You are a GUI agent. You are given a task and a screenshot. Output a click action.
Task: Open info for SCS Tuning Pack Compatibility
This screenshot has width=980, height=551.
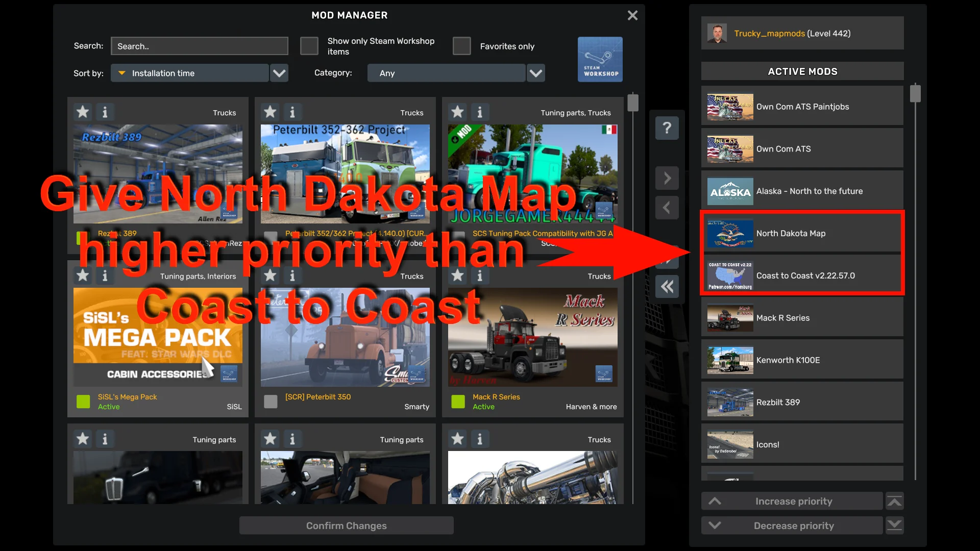pos(480,112)
